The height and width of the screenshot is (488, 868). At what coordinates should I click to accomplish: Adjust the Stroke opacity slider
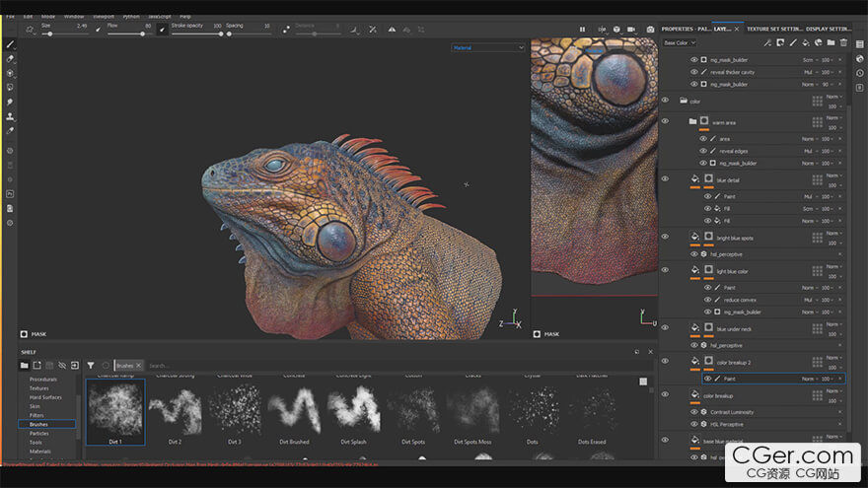click(x=197, y=34)
